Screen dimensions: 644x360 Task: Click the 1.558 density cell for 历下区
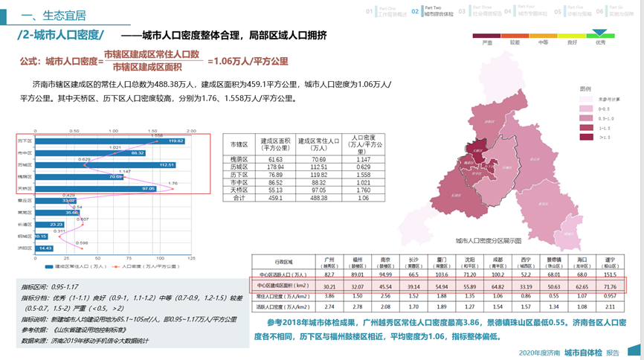(364, 175)
